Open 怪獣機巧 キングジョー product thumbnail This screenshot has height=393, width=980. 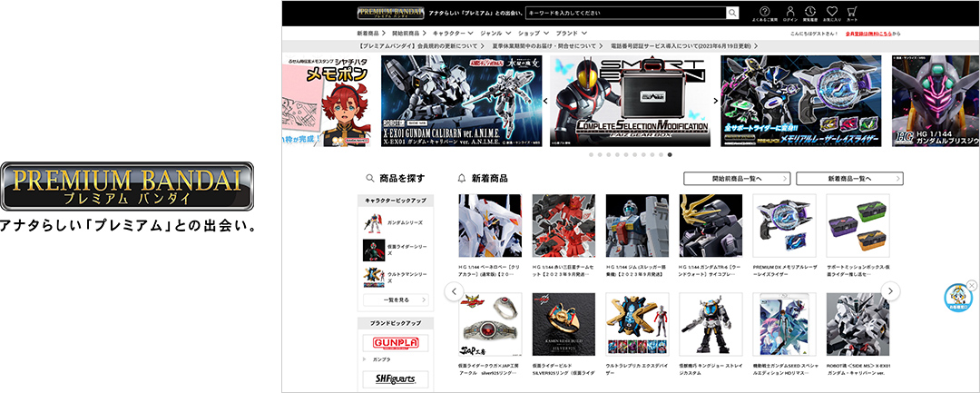point(710,324)
